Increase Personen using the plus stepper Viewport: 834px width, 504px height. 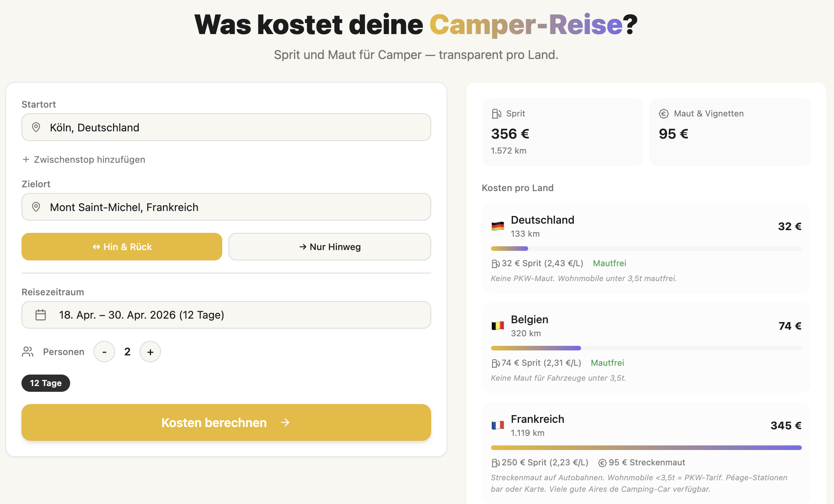150,352
